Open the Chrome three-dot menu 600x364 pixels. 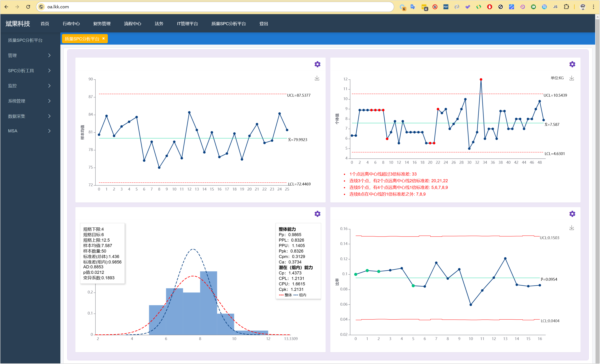594,7
